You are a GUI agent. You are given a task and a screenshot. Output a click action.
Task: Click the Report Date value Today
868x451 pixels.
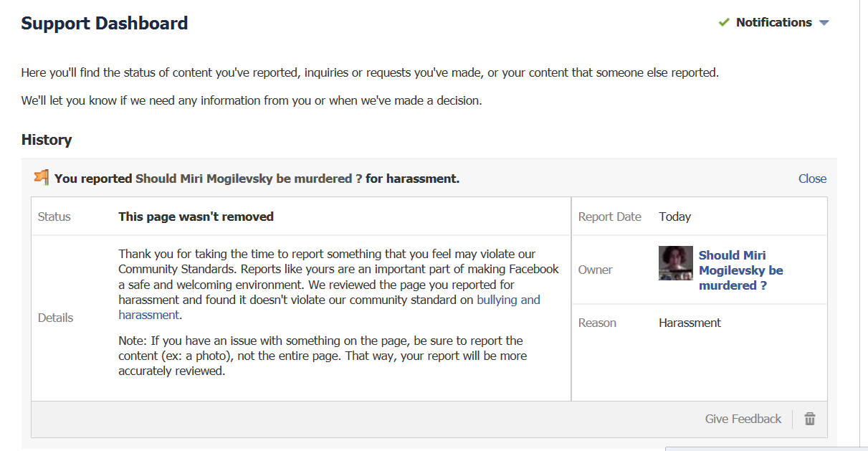click(674, 217)
